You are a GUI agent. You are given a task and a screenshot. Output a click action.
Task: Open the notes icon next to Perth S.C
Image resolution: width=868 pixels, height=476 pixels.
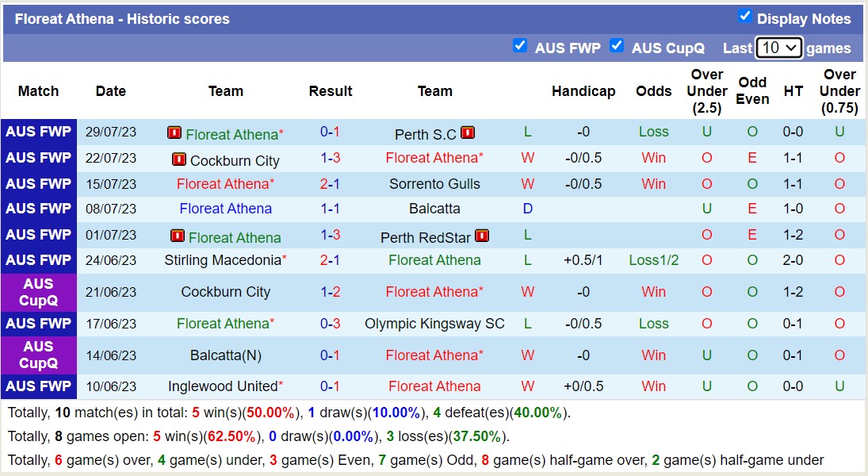point(468,132)
